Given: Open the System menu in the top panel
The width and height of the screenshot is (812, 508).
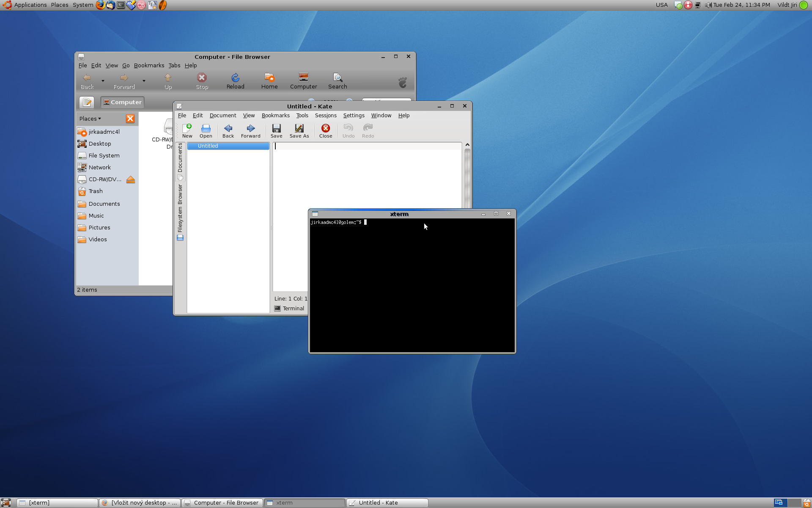Looking at the screenshot, I should pos(83,5).
